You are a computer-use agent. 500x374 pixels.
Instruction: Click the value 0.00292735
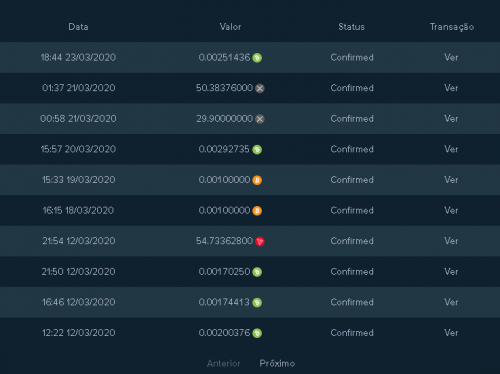[x=224, y=149]
